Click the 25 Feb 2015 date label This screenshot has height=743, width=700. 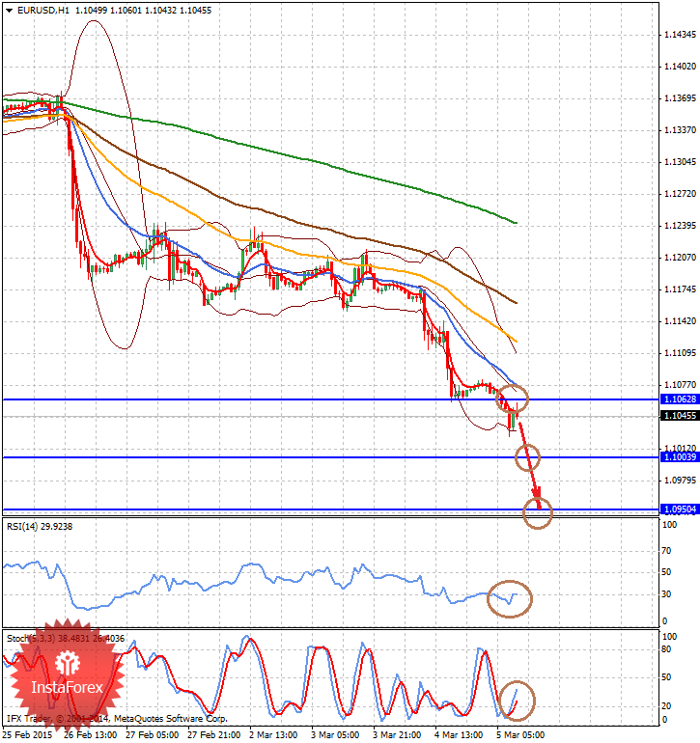tap(28, 735)
